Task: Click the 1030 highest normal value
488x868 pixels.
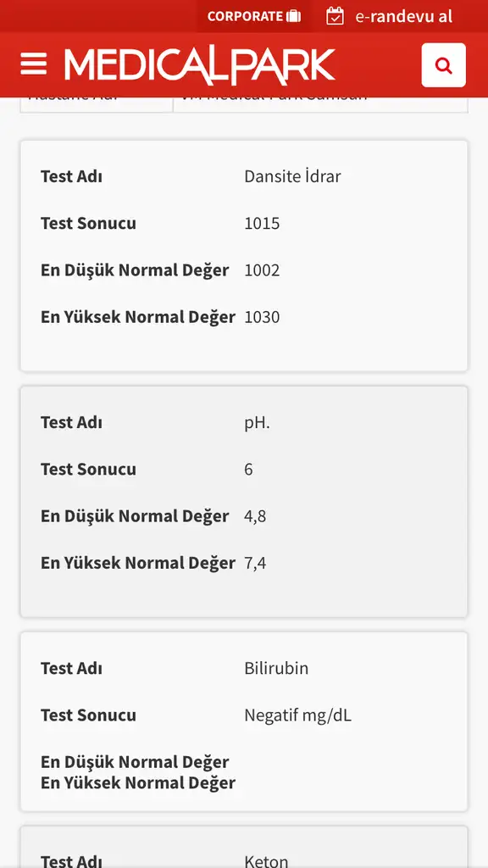Action: (x=263, y=317)
